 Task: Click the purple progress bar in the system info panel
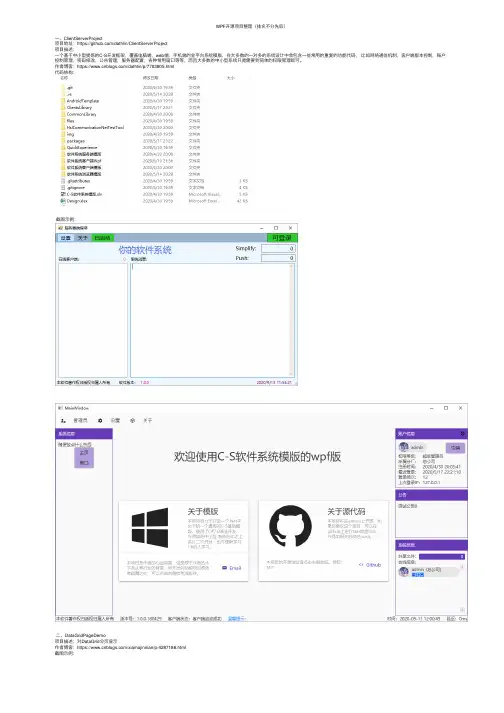click(x=442, y=557)
